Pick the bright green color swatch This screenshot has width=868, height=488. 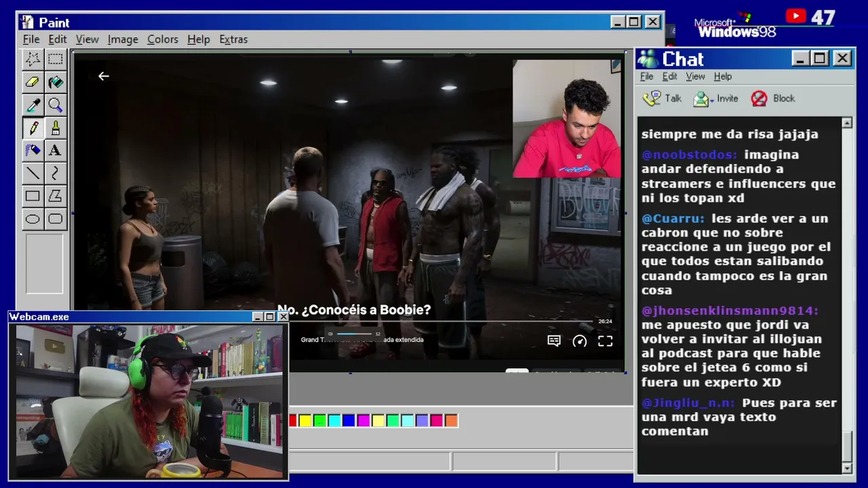point(319,421)
